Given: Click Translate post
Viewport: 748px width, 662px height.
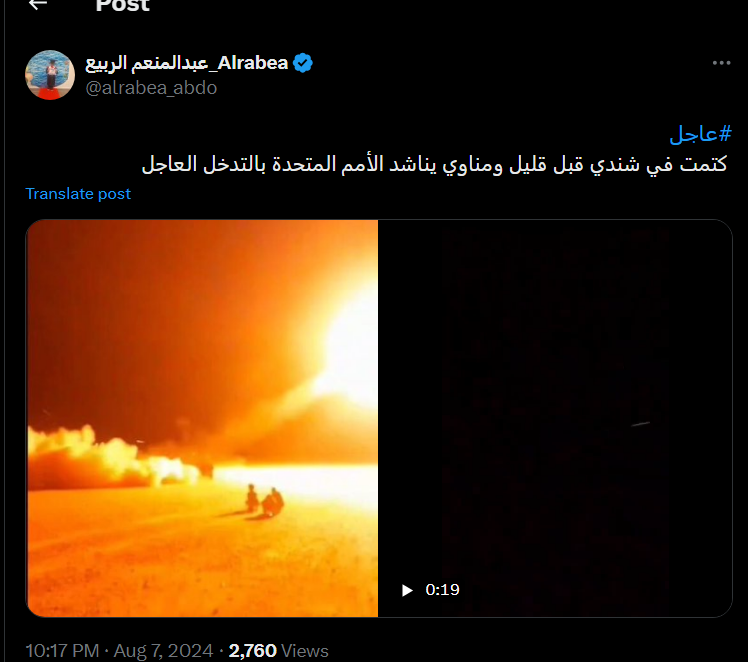Looking at the screenshot, I should click(78, 194).
